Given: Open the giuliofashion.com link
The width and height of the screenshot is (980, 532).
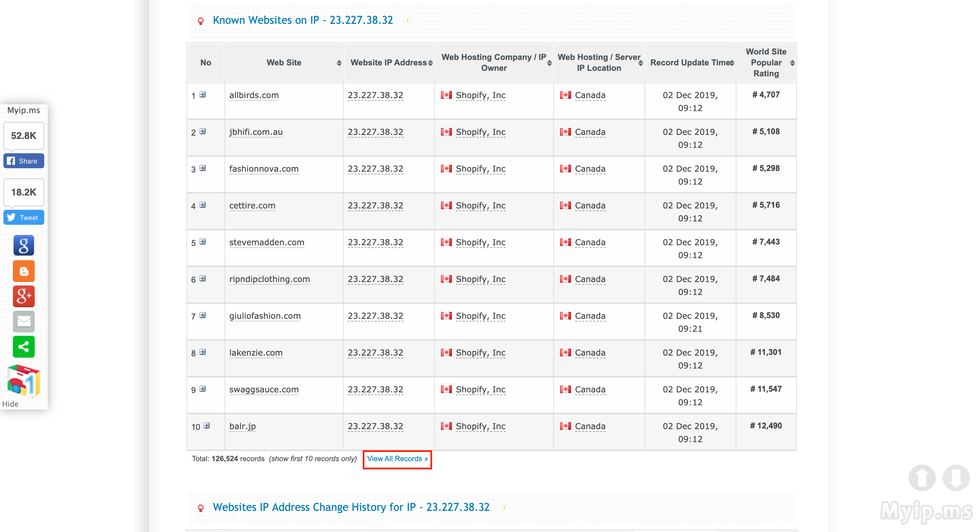Looking at the screenshot, I should [x=265, y=316].
